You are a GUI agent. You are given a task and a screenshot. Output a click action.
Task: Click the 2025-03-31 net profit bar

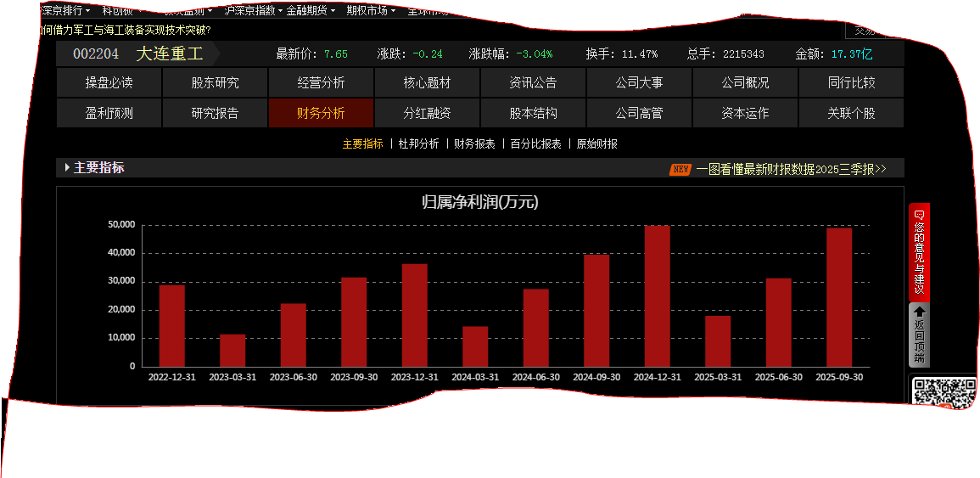pos(718,341)
